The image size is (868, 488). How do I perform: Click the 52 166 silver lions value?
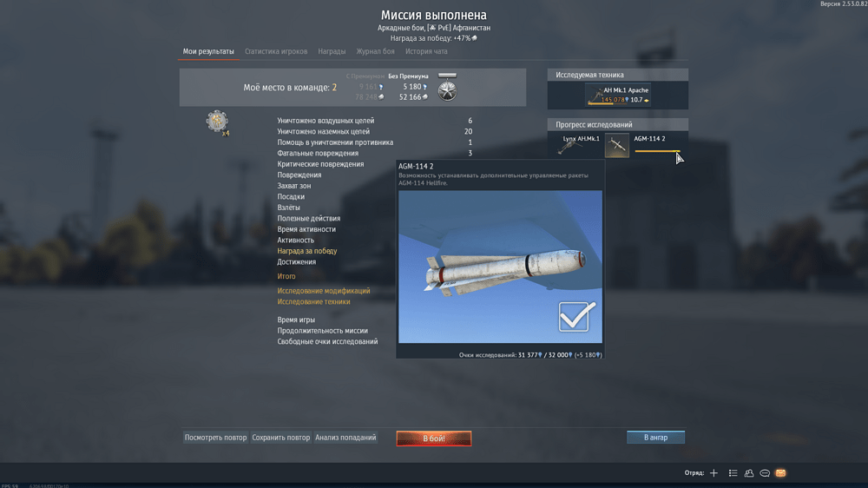413,97
